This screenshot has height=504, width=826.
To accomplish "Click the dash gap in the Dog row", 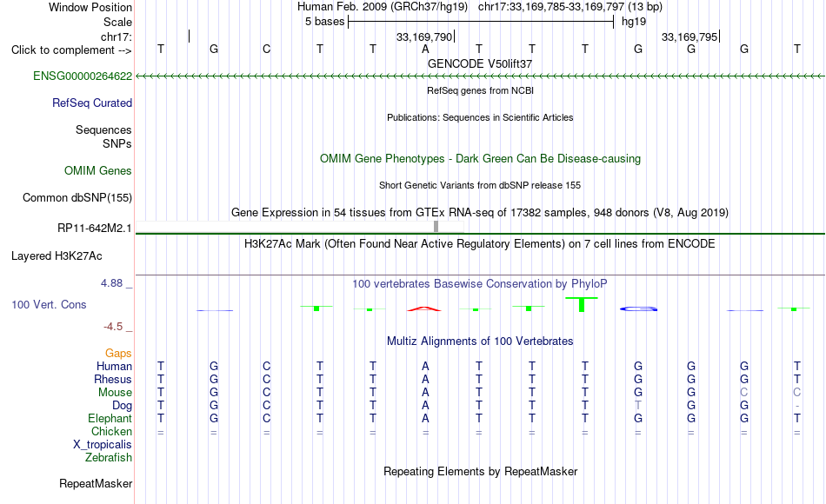I will 797,406.
